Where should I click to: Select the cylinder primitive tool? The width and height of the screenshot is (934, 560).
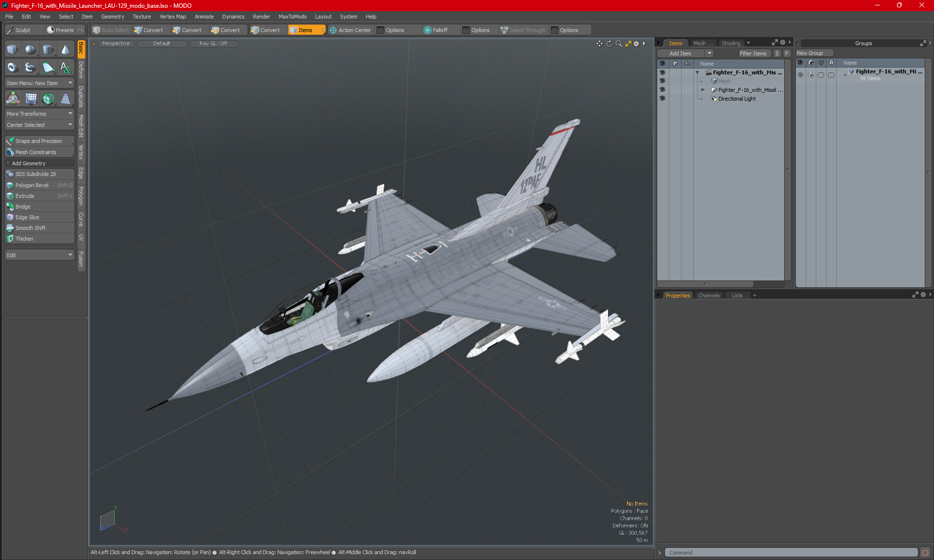pos(48,49)
